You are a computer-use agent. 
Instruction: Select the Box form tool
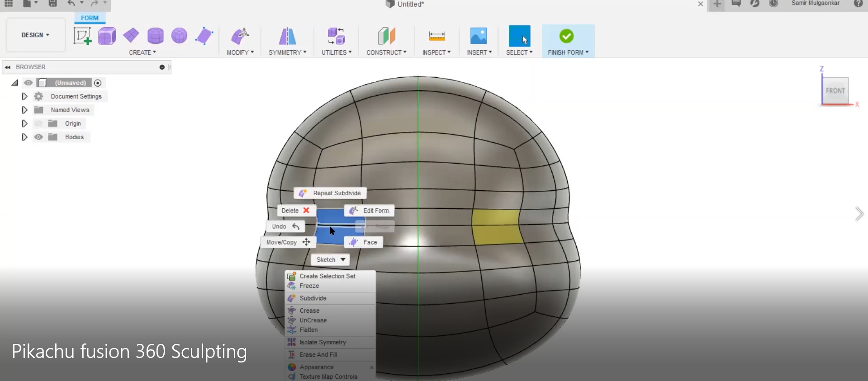pyautogui.click(x=107, y=36)
